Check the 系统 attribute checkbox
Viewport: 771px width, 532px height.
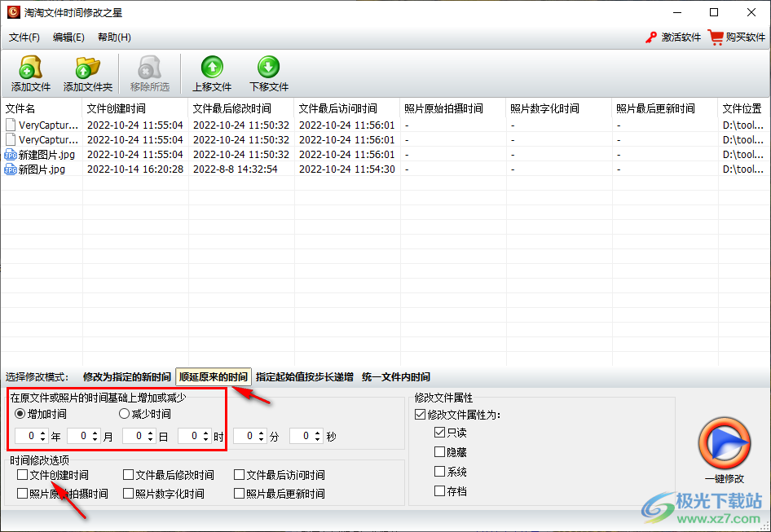[439, 472]
